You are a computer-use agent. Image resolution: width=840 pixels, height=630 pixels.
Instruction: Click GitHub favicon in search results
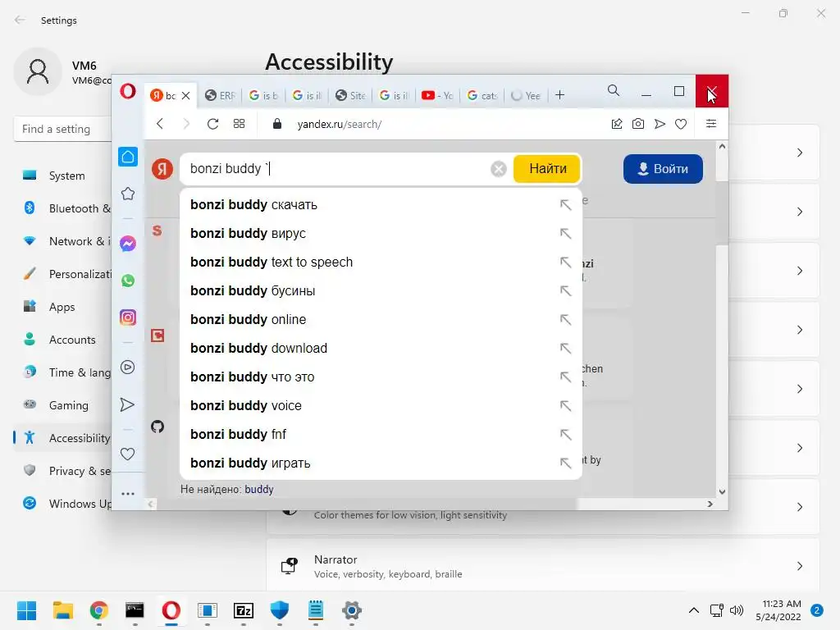click(157, 427)
